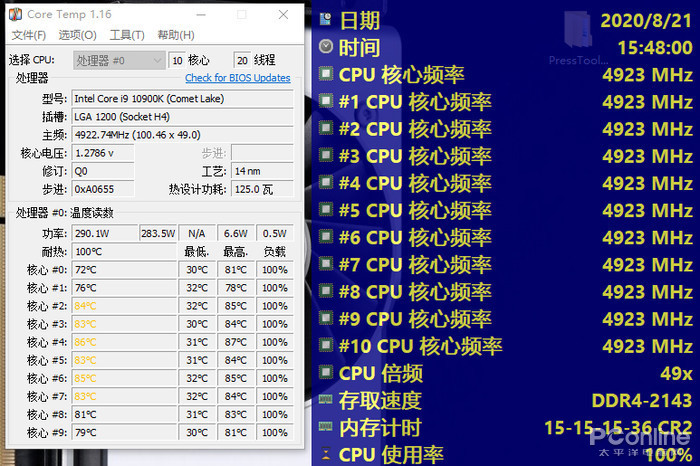Click chip icon next to #2 CPU 核心频率
This screenshot has width=700, height=466.
[326, 128]
